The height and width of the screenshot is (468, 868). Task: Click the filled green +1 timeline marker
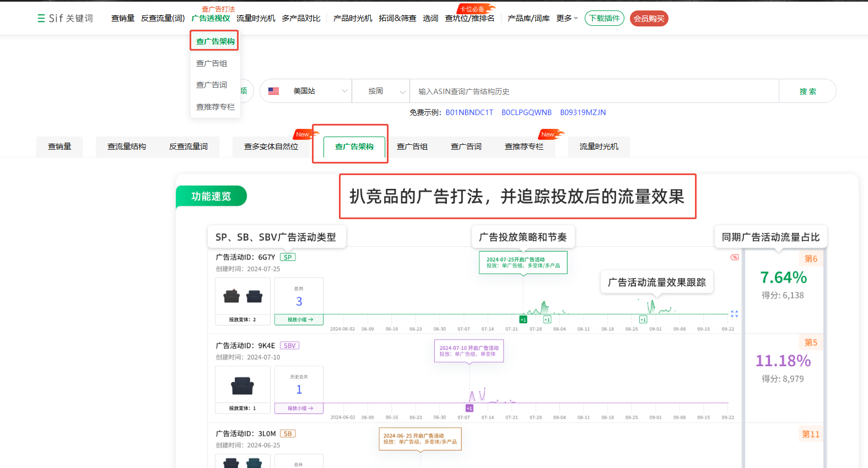point(523,319)
